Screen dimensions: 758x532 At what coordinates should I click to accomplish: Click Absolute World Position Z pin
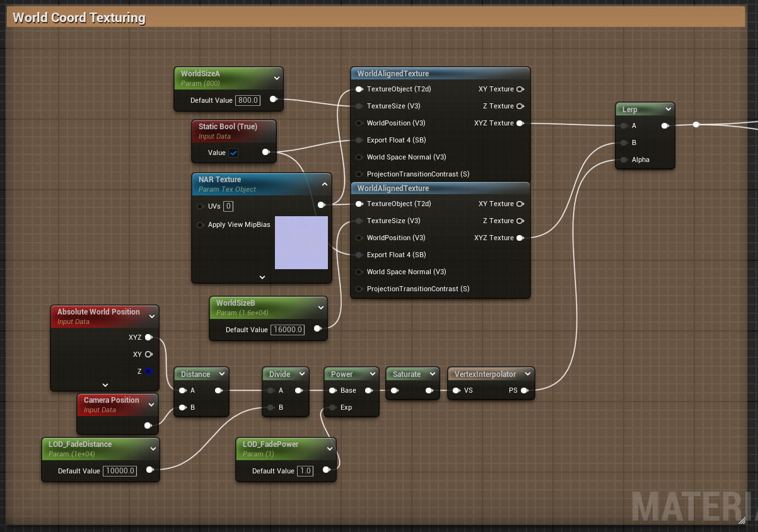pos(149,371)
